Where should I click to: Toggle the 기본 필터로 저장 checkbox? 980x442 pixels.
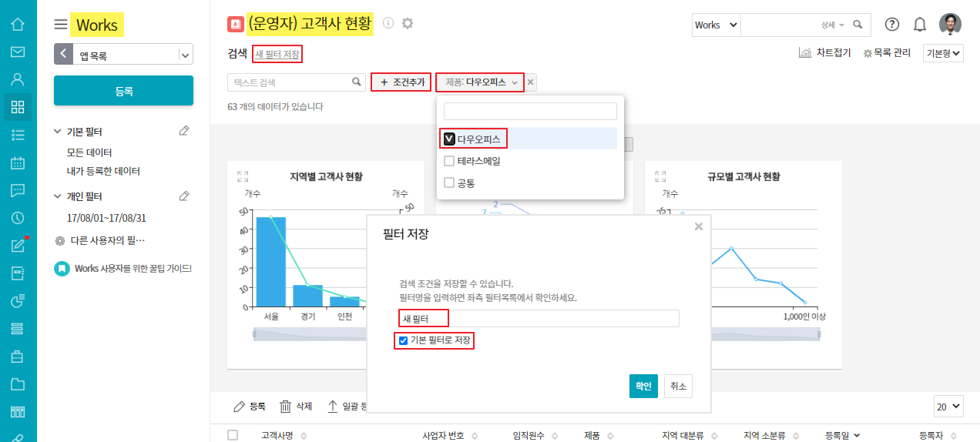click(x=403, y=340)
